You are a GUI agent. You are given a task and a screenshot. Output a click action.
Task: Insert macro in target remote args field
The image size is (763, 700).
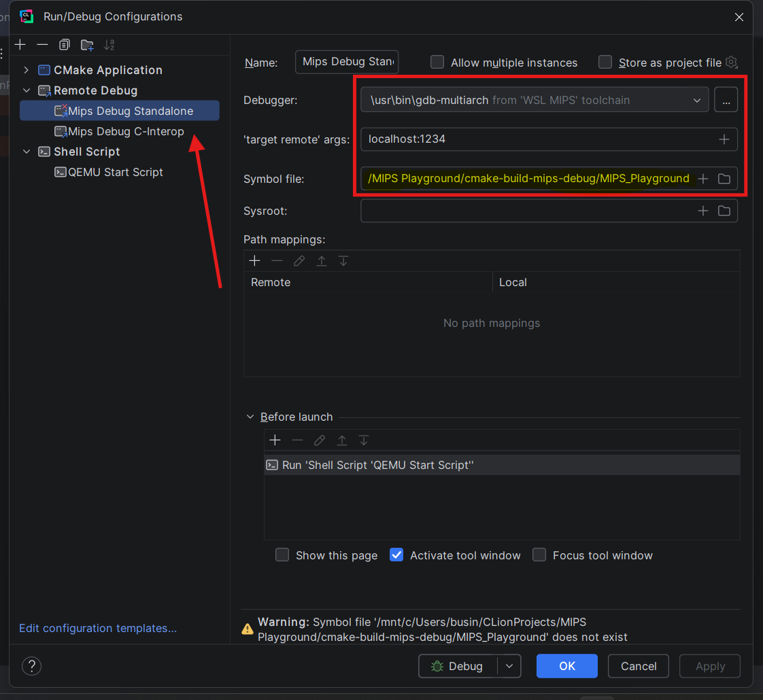click(724, 139)
